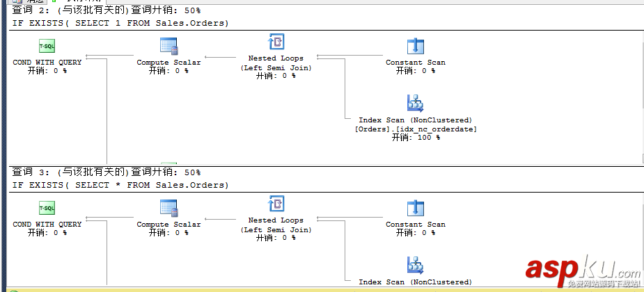
Task: Select the Constant Scan operator icon in query 3
Action: pos(415,209)
